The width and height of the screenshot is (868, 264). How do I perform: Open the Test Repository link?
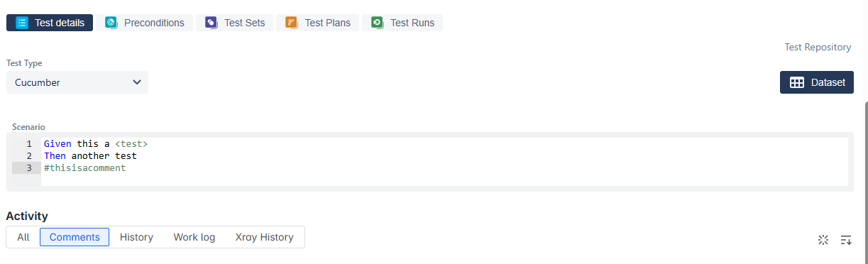tap(818, 47)
